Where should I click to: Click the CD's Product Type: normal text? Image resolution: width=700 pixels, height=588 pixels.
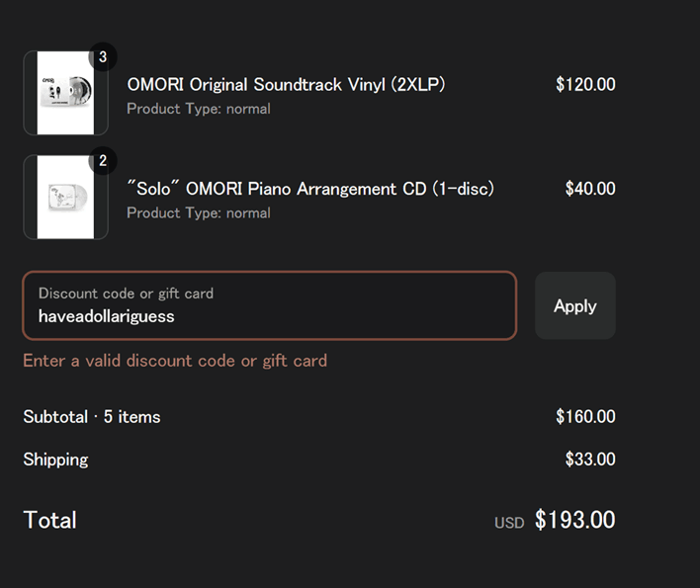click(198, 212)
